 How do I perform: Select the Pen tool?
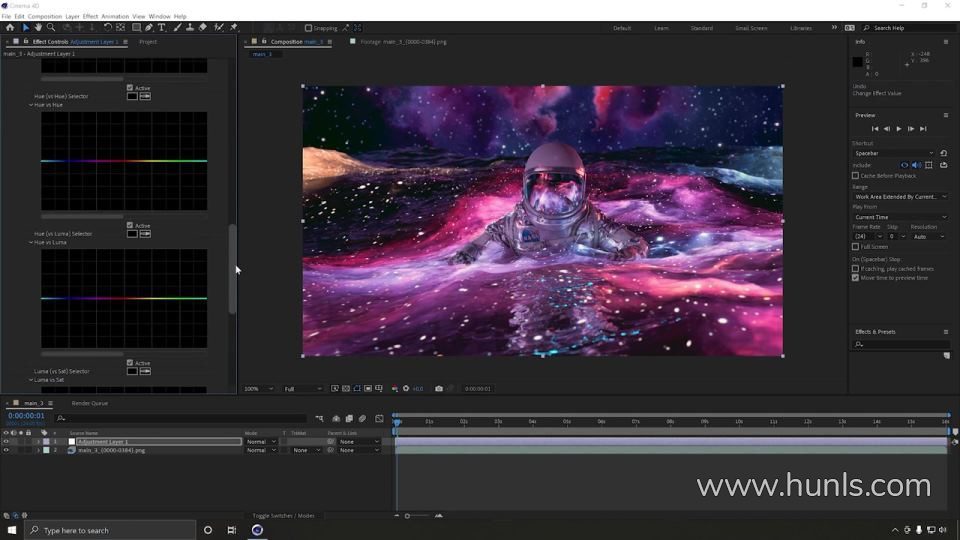(x=149, y=28)
